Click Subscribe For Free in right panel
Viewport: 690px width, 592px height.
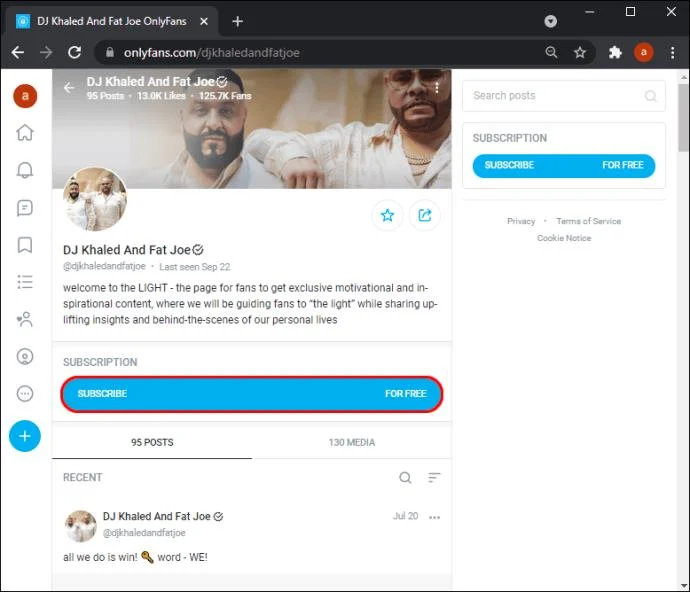pos(564,165)
